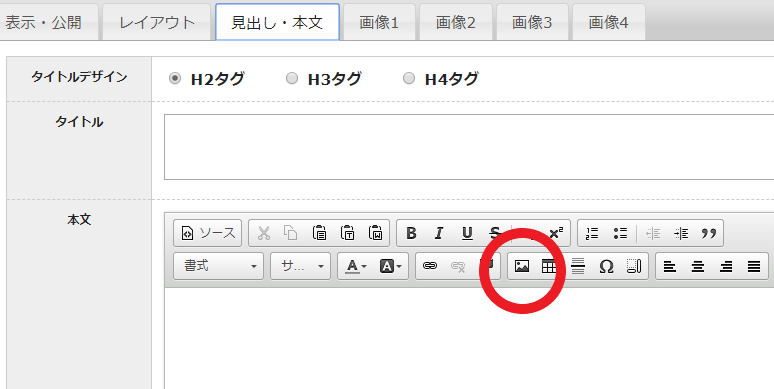Click the Insert Link chain icon
The height and width of the screenshot is (389, 774).
(x=430, y=267)
